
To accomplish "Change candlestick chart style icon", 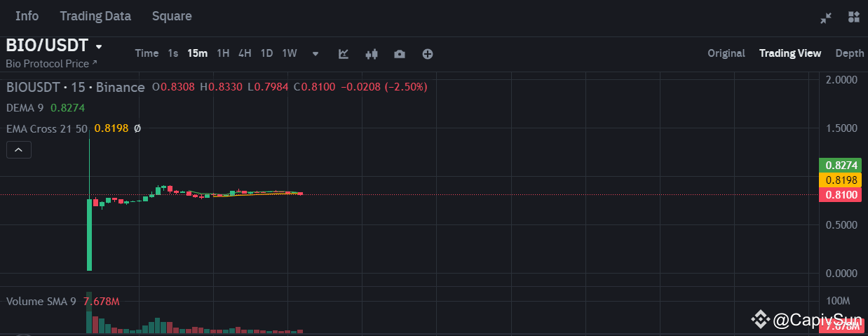I will coord(372,54).
